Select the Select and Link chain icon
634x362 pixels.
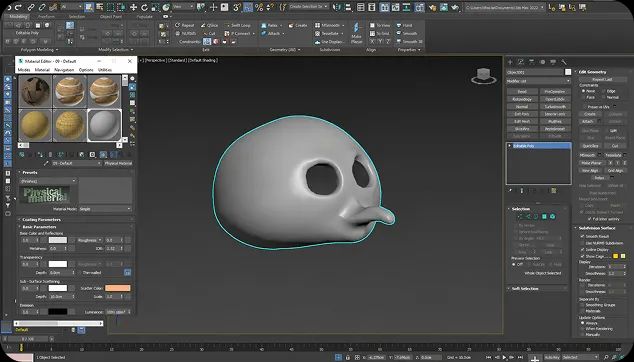pos(31,7)
